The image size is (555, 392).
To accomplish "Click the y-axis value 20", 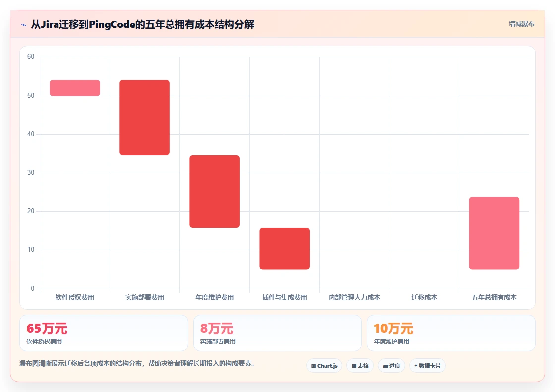I will point(31,211).
